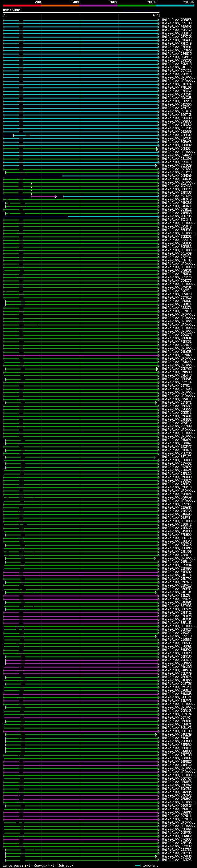Click the hit label UniRef100_A4BTH1

(177, 592)
